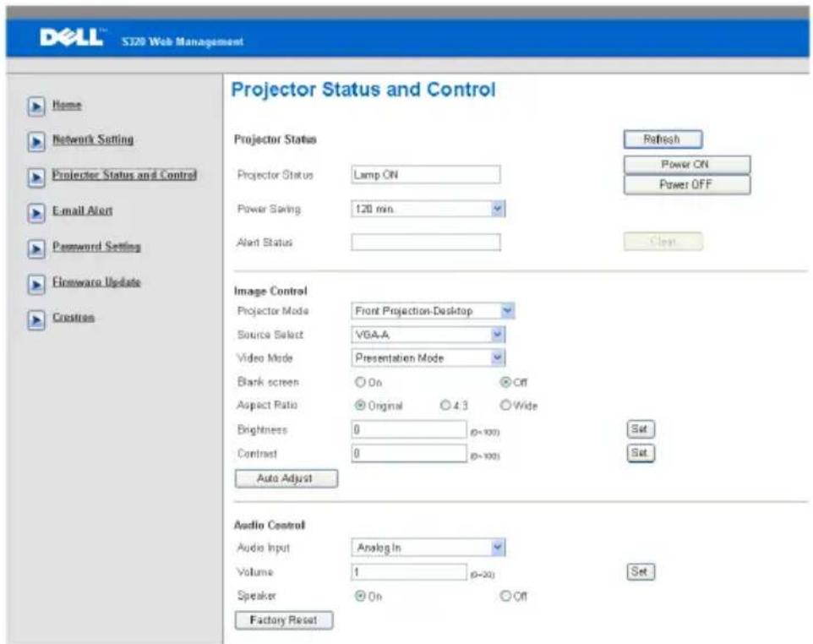Viewport: 813px width, 644px height.
Task: Click the Power ON button
Action: point(687,164)
